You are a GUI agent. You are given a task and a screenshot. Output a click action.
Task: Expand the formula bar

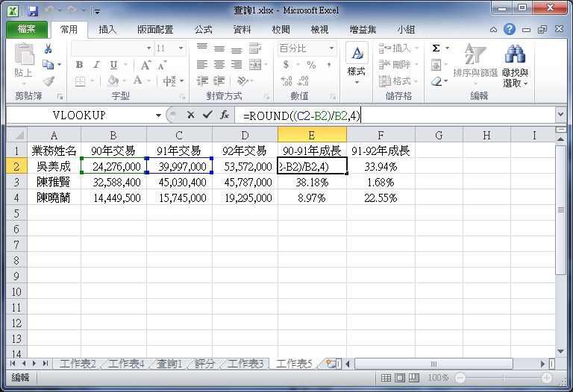(x=560, y=116)
